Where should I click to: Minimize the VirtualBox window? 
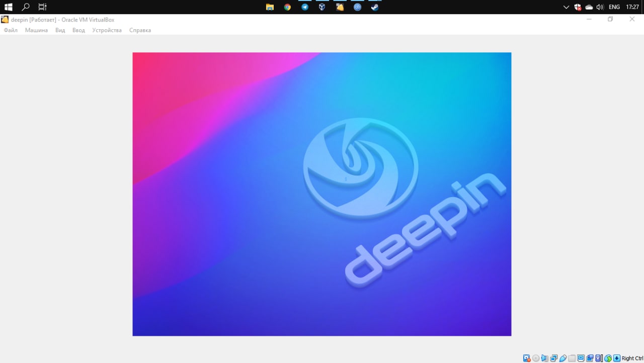[x=589, y=19]
